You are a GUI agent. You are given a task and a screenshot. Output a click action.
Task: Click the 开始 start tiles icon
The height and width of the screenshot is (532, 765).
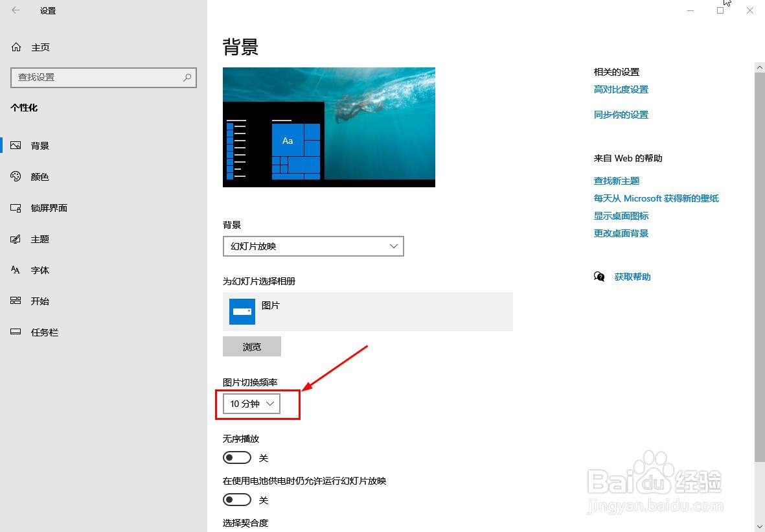coord(16,301)
